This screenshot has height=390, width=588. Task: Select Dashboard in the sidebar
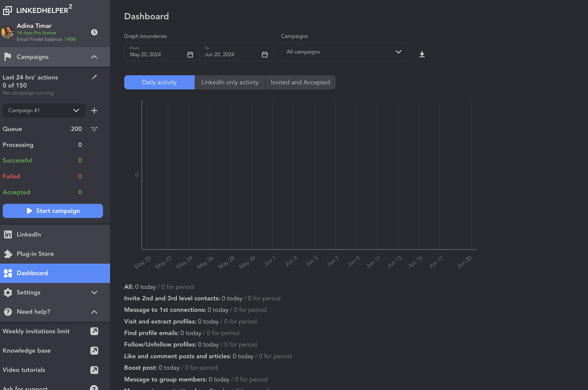[x=55, y=273]
